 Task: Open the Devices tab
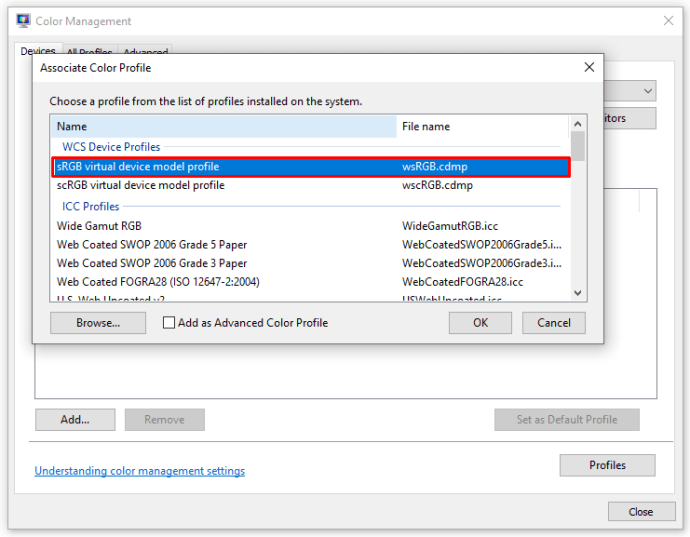(38, 52)
